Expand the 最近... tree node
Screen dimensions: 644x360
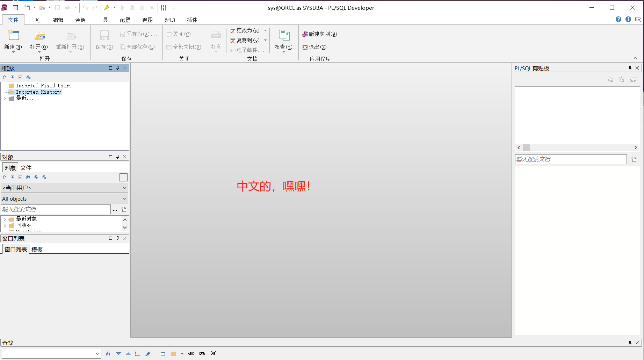(5, 98)
